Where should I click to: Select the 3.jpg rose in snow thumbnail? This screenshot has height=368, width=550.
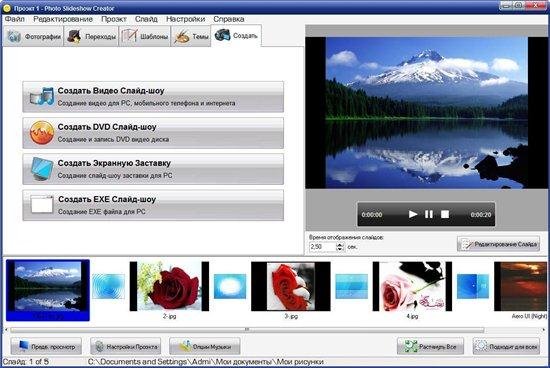tap(291, 286)
